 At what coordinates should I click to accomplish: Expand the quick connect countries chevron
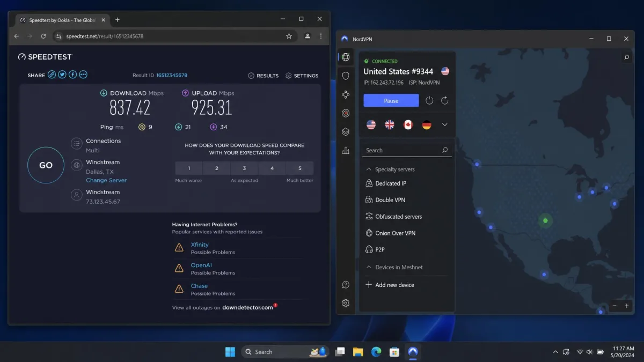click(445, 124)
